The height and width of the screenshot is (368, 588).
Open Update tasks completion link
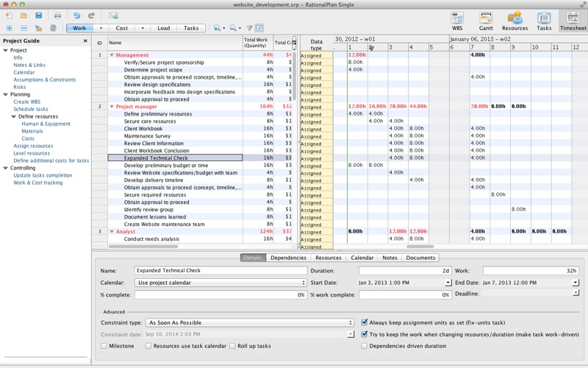[43, 175]
